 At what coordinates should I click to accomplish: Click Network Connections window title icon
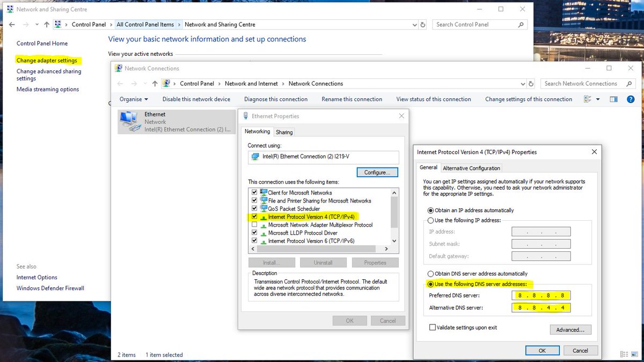tap(119, 68)
